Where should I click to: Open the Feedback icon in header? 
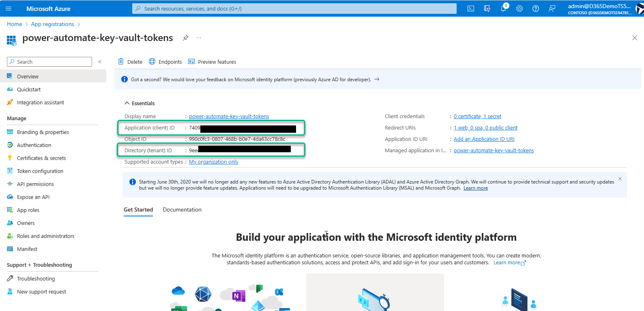coord(552,9)
